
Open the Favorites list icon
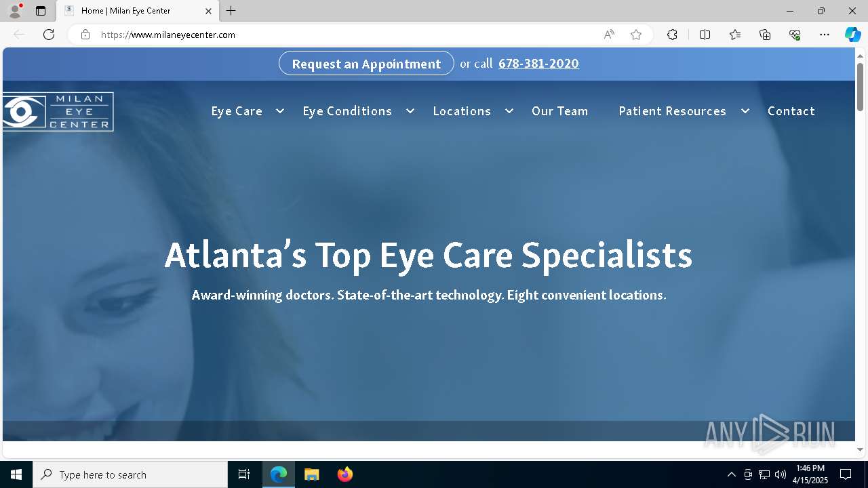(x=735, y=35)
